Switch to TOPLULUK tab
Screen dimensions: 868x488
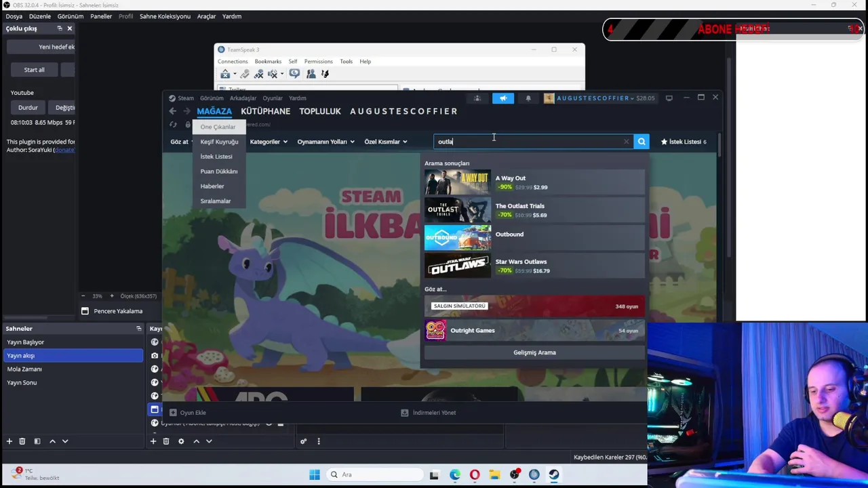click(320, 111)
